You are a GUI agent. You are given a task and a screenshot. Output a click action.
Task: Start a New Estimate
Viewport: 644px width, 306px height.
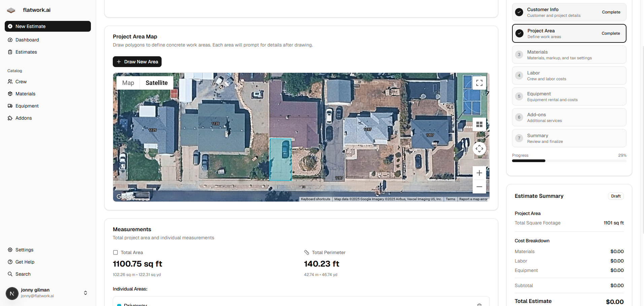(x=47, y=26)
